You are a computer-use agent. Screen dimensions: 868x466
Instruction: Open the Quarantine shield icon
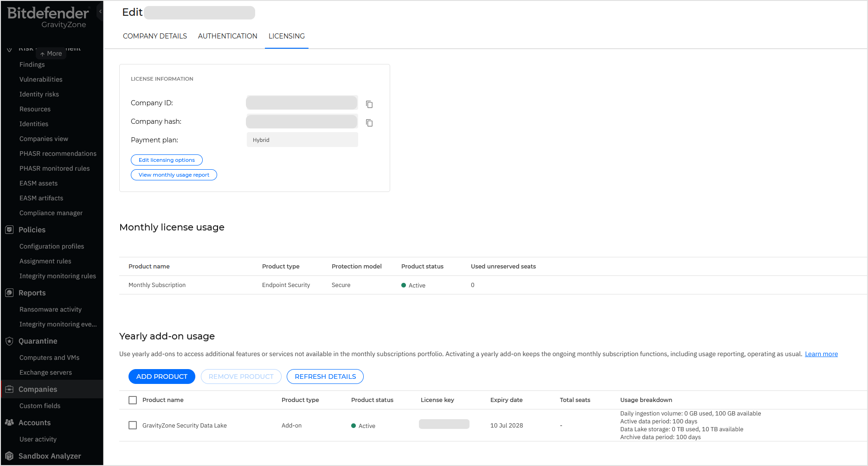[x=9, y=341]
